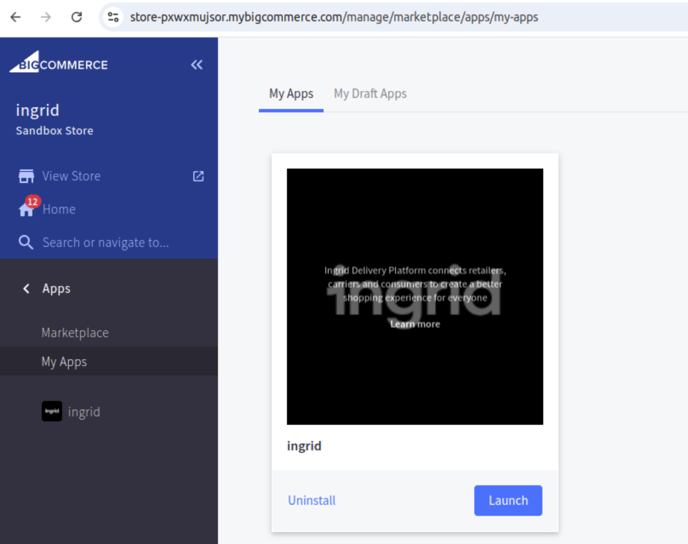The width and height of the screenshot is (688, 544).
Task: Click the back chevron next to Apps
Action: click(x=26, y=289)
